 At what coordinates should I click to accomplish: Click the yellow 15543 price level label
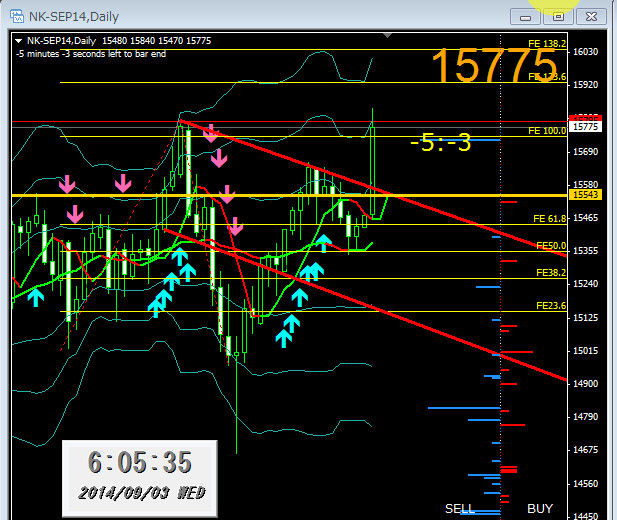coord(585,195)
